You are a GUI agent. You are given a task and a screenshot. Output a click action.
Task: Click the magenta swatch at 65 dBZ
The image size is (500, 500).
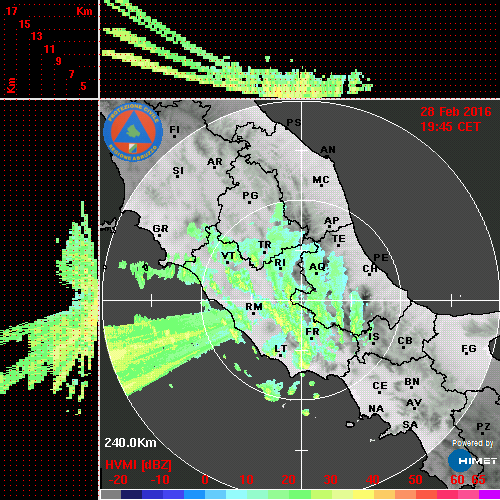pyautogui.click(x=489, y=494)
